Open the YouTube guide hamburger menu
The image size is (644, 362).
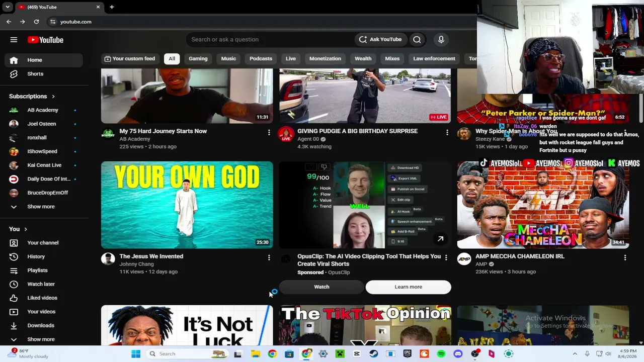14,40
